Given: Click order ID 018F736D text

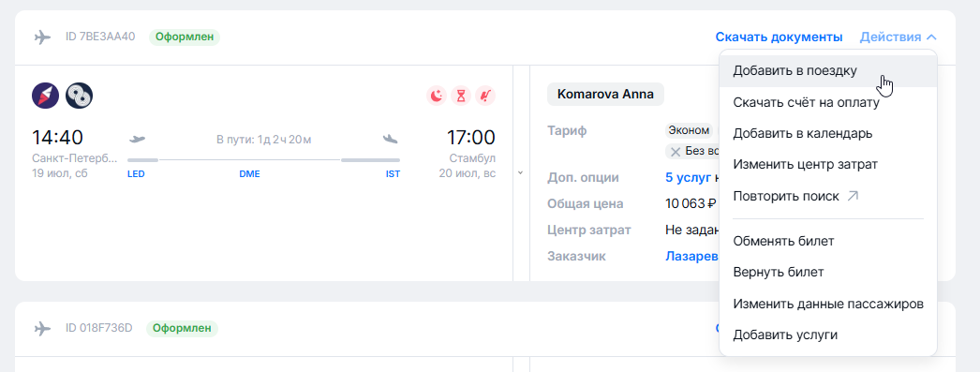Looking at the screenshot, I should [98, 328].
